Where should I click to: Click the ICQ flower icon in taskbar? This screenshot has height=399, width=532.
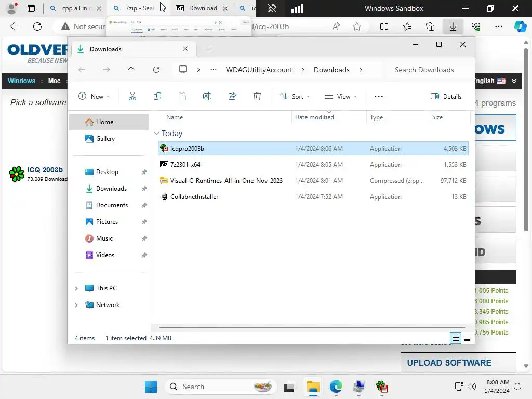382,387
